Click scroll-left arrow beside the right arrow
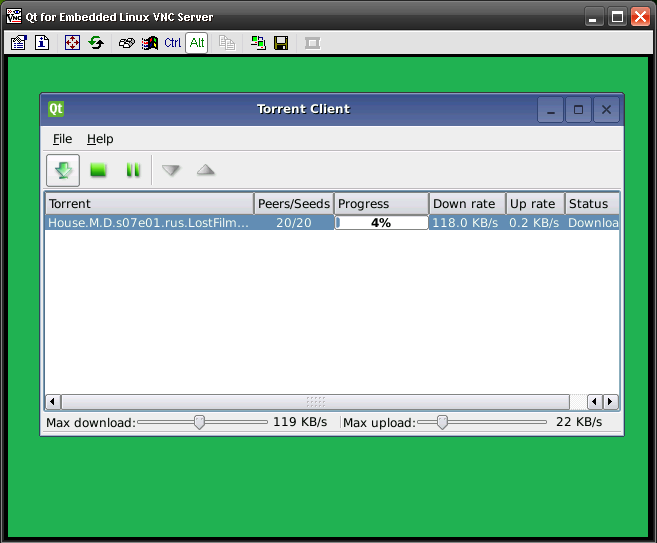 595,402
